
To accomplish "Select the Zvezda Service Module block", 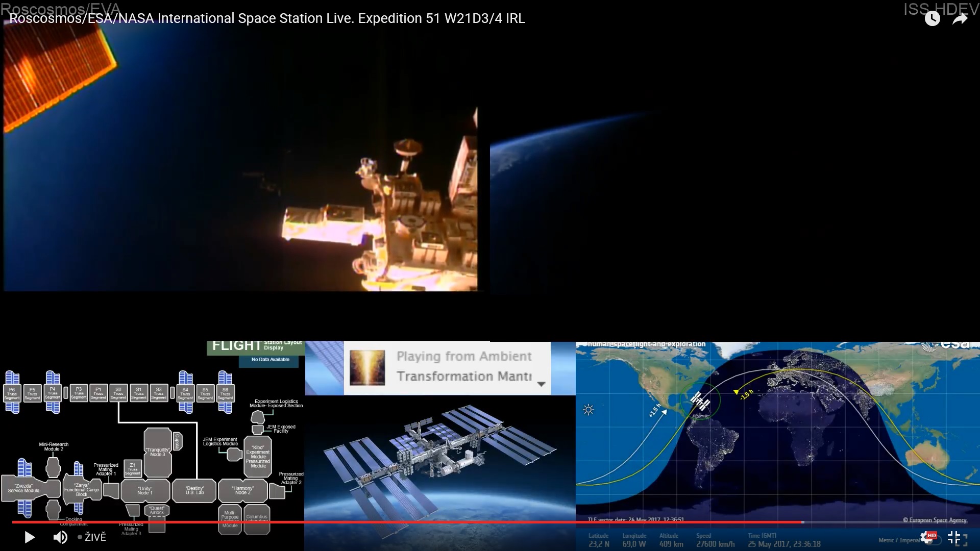I will (x=23, y=488).
